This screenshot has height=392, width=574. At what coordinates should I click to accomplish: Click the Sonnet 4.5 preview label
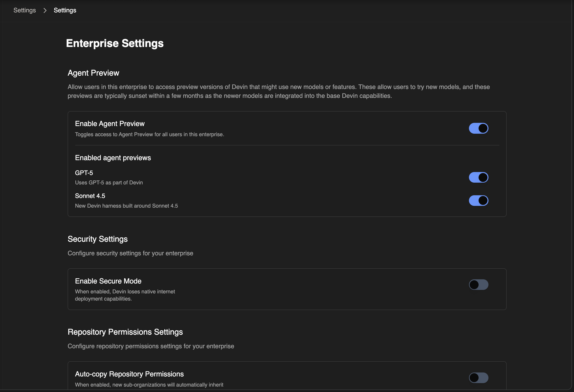[x=90, y=196]
